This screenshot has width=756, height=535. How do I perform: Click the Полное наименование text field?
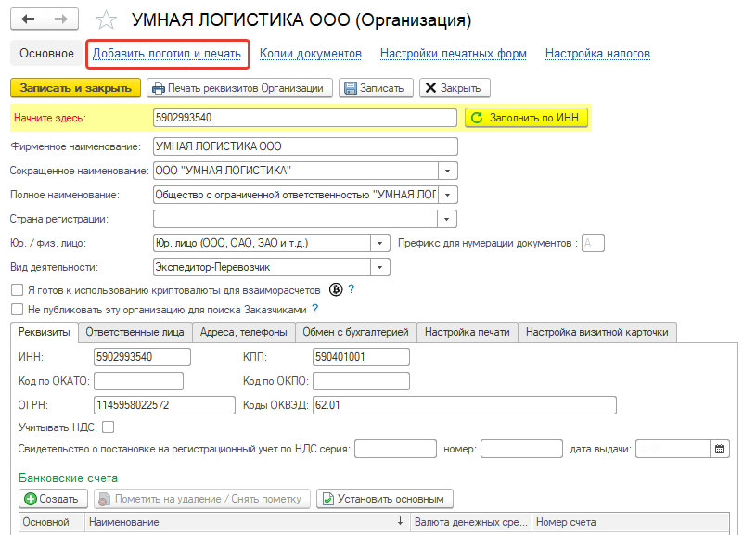coord(296,195)
